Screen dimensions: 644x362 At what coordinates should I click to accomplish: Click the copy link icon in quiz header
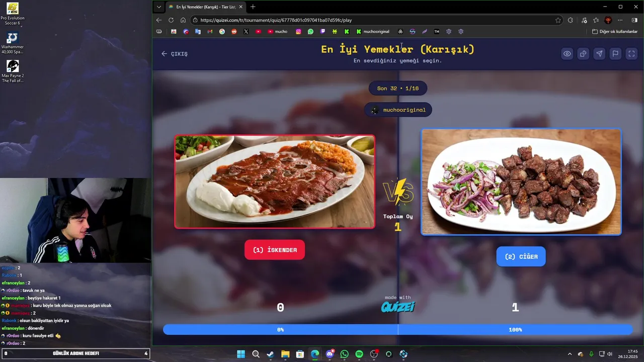[583, 54]
